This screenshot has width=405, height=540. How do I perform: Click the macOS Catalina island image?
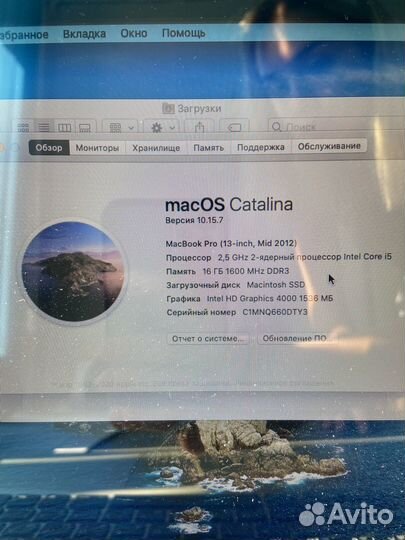73,271
